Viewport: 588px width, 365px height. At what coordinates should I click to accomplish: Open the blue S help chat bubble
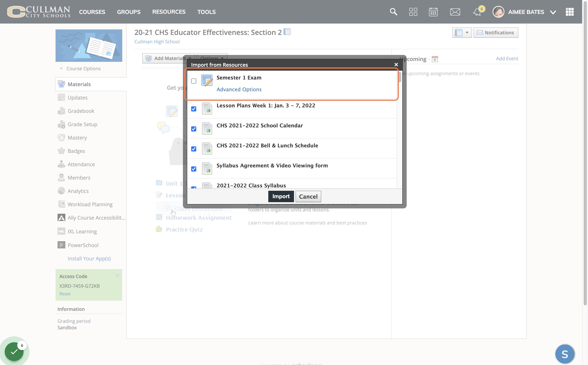pos(565,354)
